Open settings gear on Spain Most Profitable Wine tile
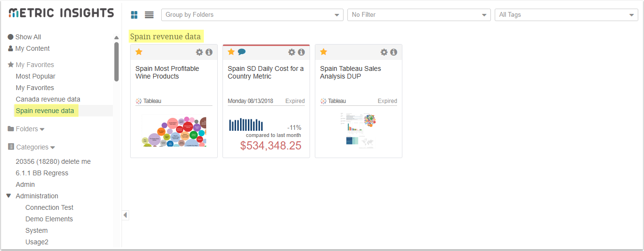This screenshot has height=251, width=644. coord(200,52)
